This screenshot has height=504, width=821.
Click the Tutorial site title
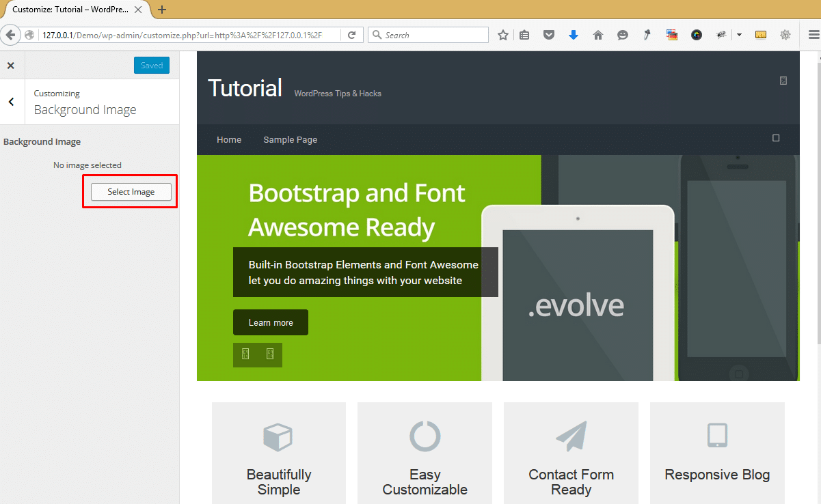pos(245,88)
